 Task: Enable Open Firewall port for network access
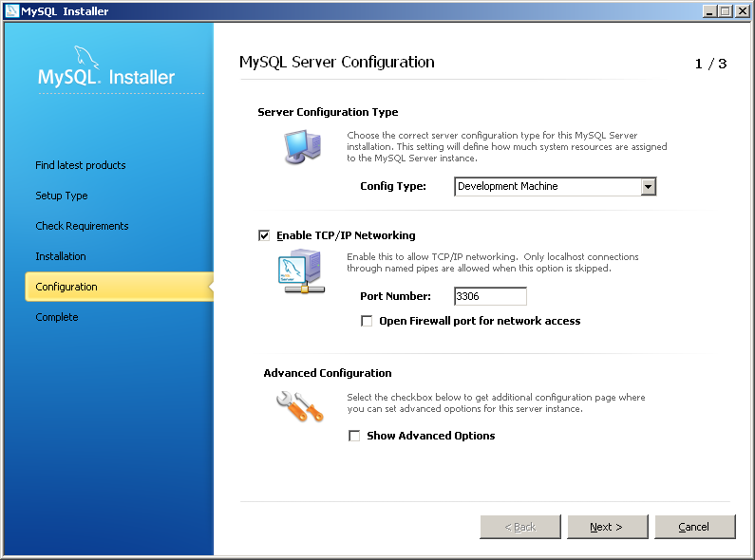pos(367,321)
